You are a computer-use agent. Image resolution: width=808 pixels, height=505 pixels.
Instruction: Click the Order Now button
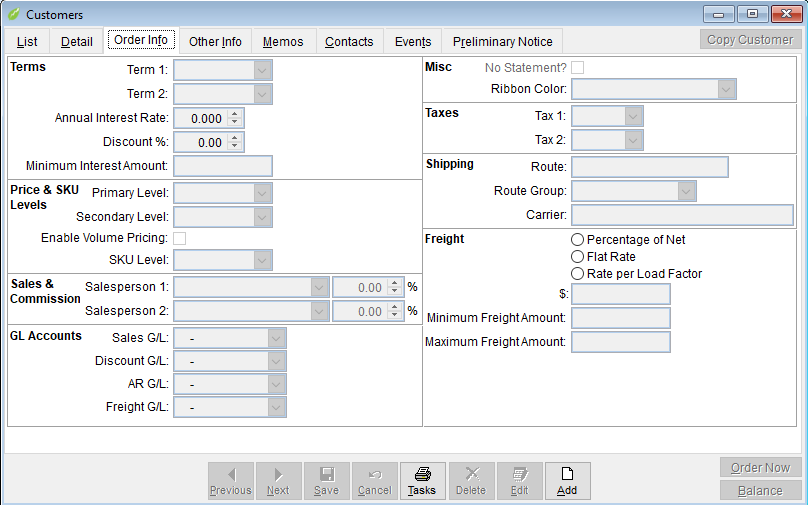coord(760,468)
